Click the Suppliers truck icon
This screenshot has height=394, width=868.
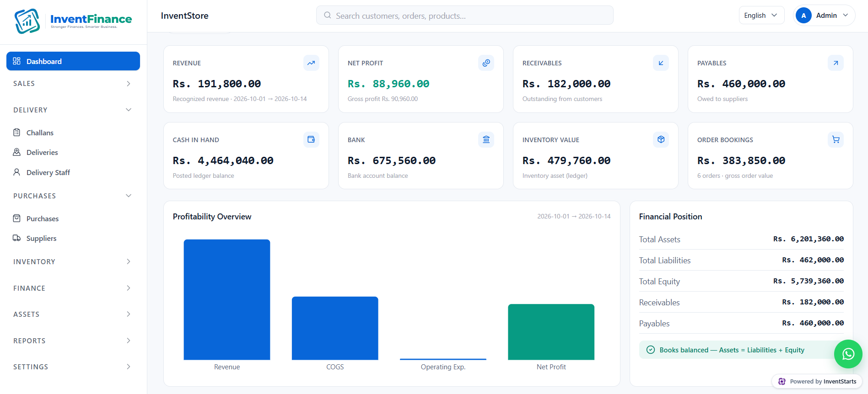(17, 238)
